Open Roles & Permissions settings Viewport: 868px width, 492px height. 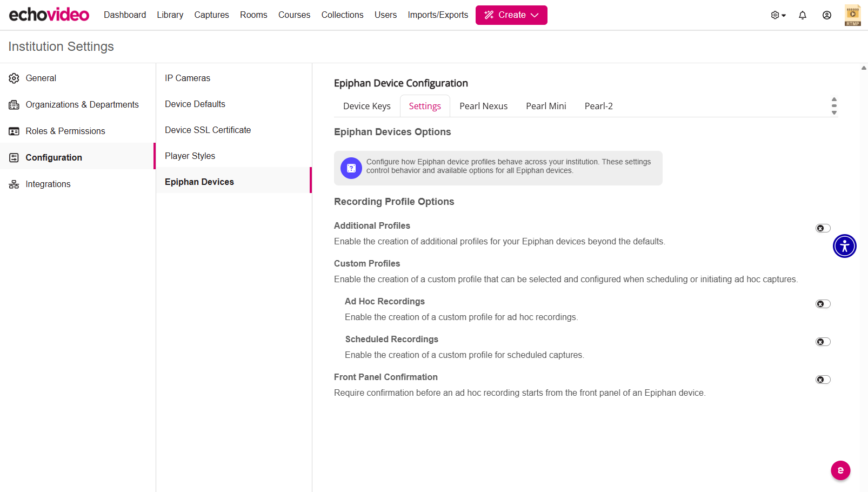coord(78,131)
